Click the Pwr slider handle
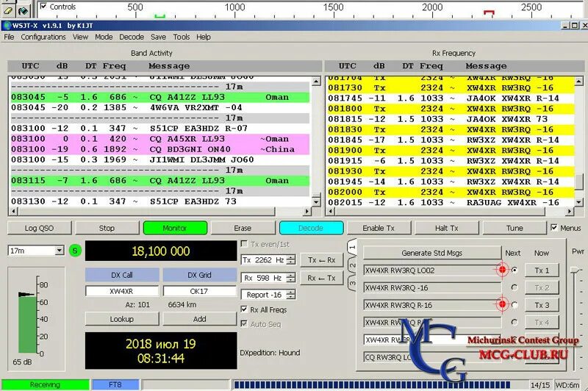 pyautogui.click(x=576, y=270)
